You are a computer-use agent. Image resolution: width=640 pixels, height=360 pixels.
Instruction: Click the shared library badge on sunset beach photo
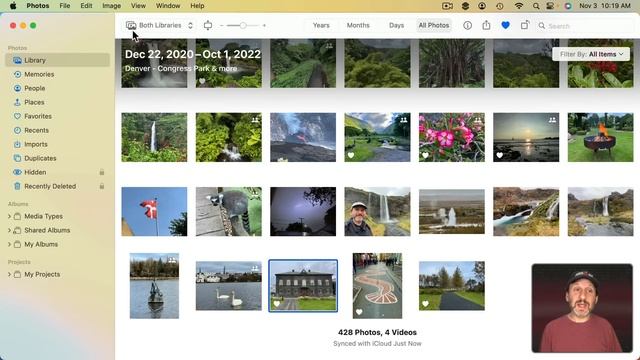[x=552, y=120]
